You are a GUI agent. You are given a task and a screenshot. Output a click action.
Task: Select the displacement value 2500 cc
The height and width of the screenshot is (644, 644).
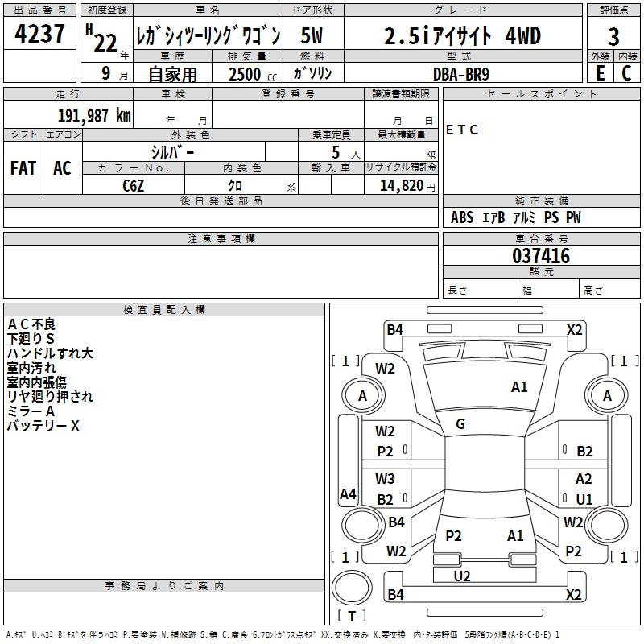(x=253, y=74)
